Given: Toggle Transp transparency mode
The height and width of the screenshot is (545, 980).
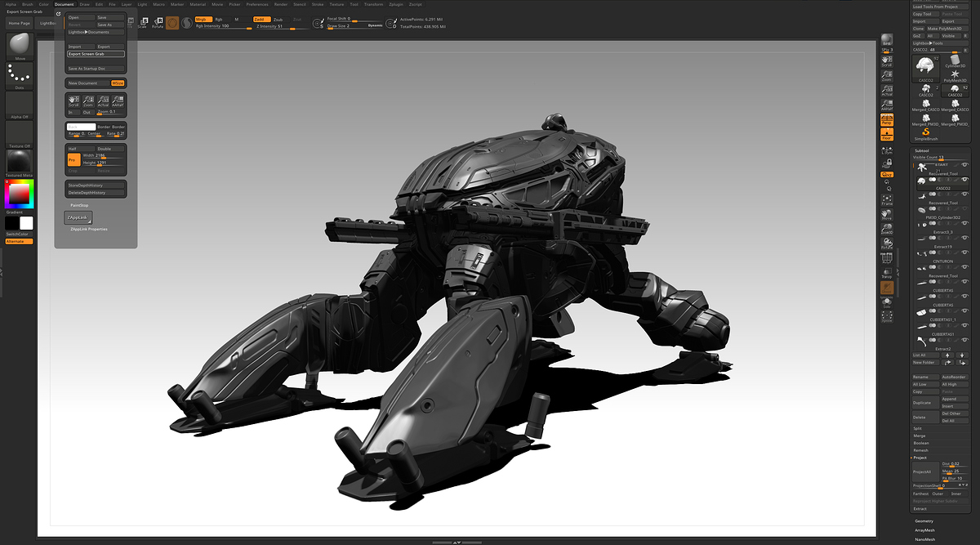Looking at the screenshot, I should (886, 273).
